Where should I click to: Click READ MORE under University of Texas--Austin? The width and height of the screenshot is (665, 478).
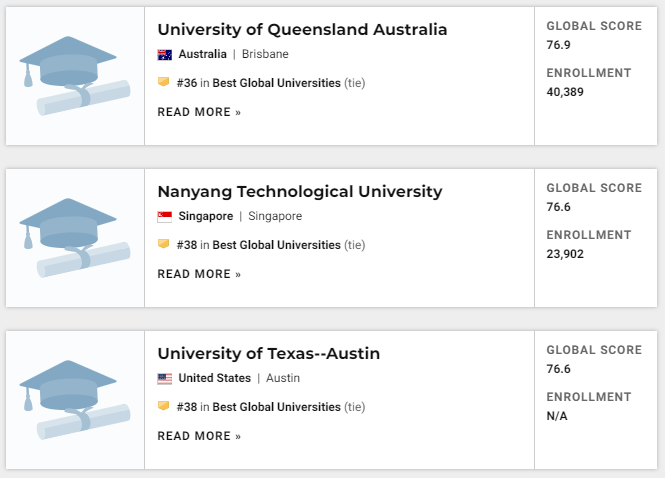pos(199,436)
